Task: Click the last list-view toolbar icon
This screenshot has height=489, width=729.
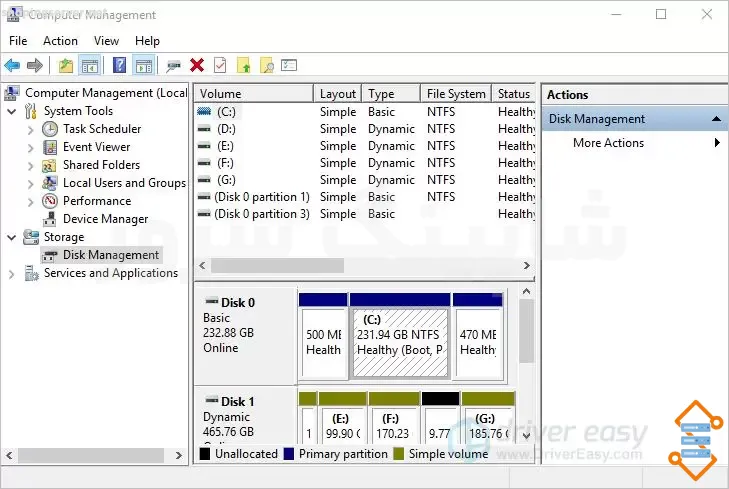Action: [x=289, y=66]
